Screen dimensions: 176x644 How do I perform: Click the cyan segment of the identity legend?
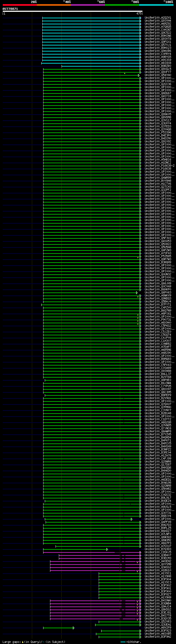(156, 5)
